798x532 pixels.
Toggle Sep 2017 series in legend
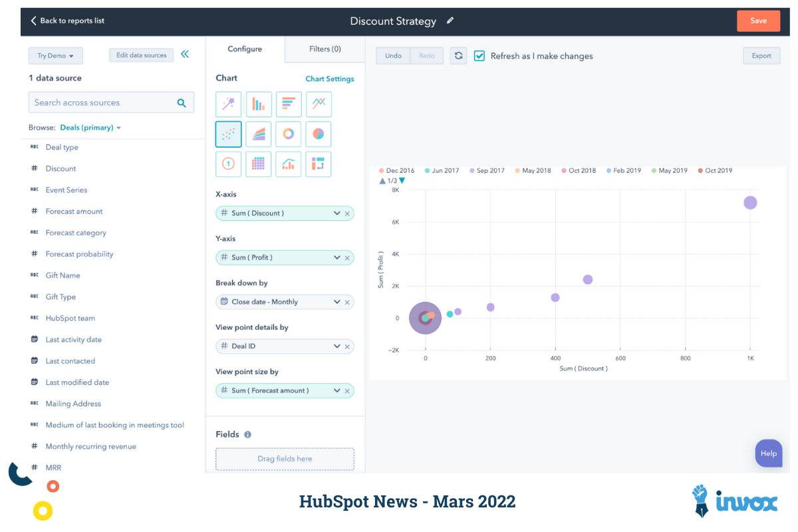pos(487,171)
